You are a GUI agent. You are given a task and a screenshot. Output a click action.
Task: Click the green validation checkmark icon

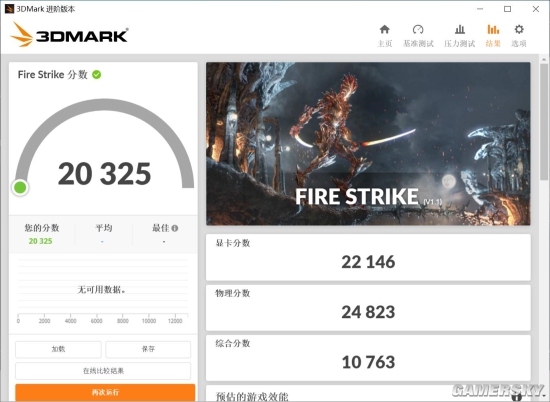96,74
